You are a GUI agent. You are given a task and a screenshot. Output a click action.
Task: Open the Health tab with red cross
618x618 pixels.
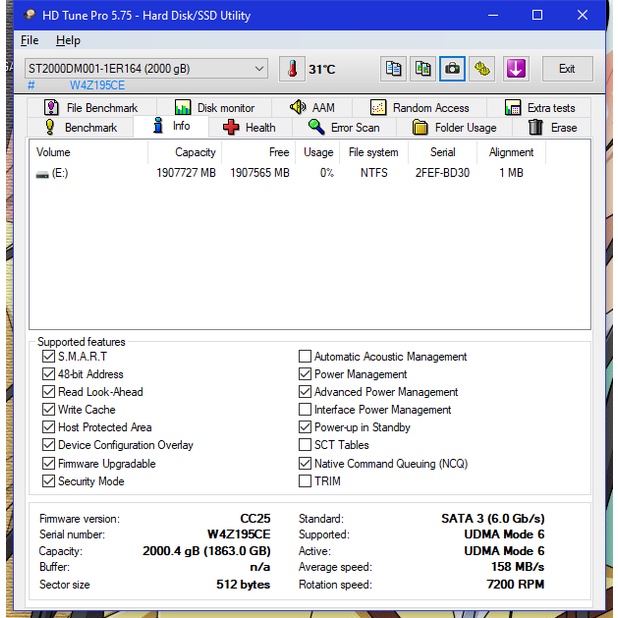point(249,127)
